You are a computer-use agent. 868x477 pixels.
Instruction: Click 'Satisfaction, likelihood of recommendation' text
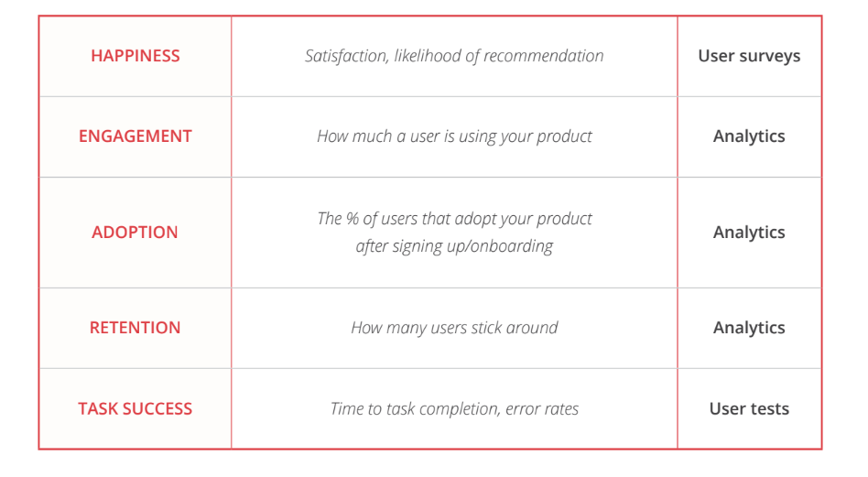(454, 56)
